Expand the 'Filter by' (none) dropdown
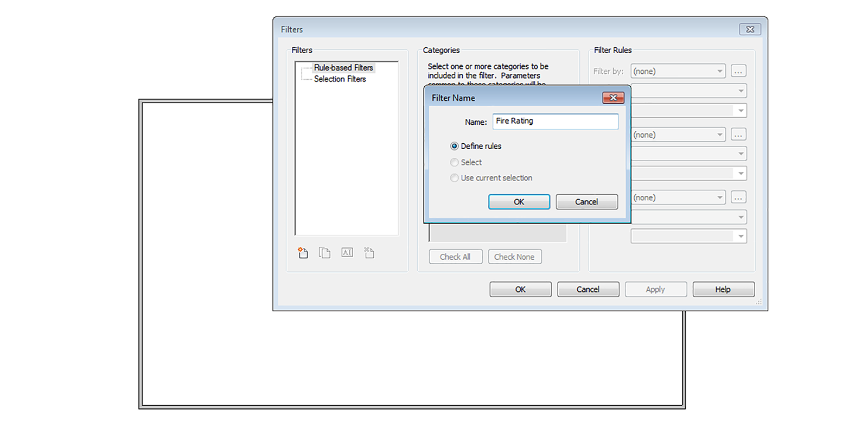Viewport: 868px width, 434px height. click(x=678, y=71)
